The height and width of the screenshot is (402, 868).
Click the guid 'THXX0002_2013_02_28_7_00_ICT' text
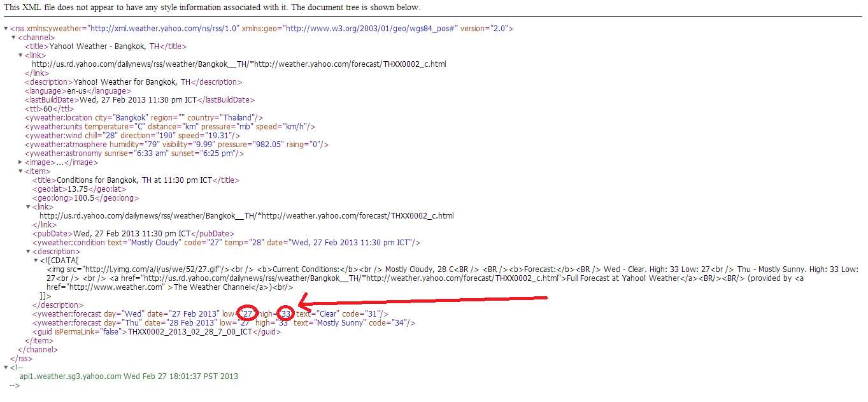189,332
